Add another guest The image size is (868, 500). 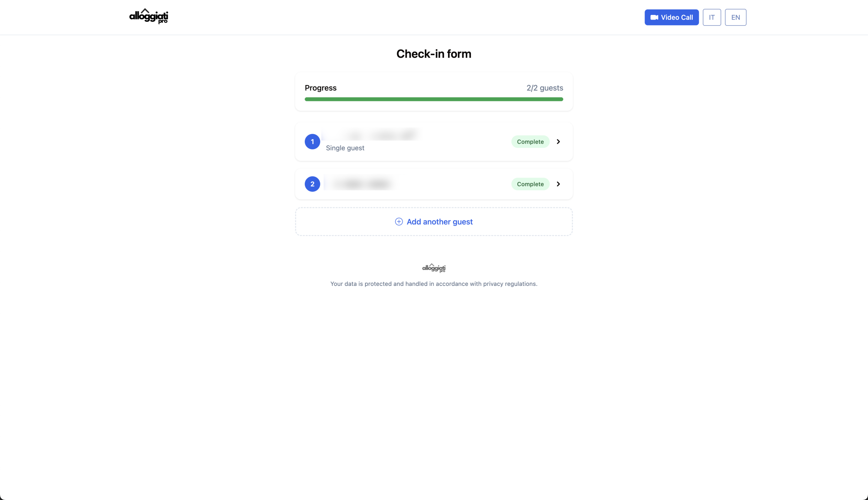pyautogui.click(x=439, y=222)
